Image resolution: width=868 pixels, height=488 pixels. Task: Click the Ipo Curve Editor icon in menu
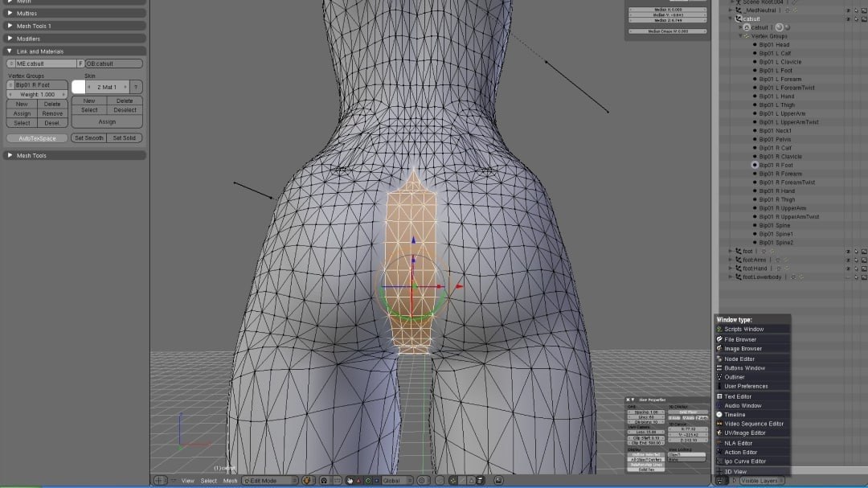click(x=719, y=461)
